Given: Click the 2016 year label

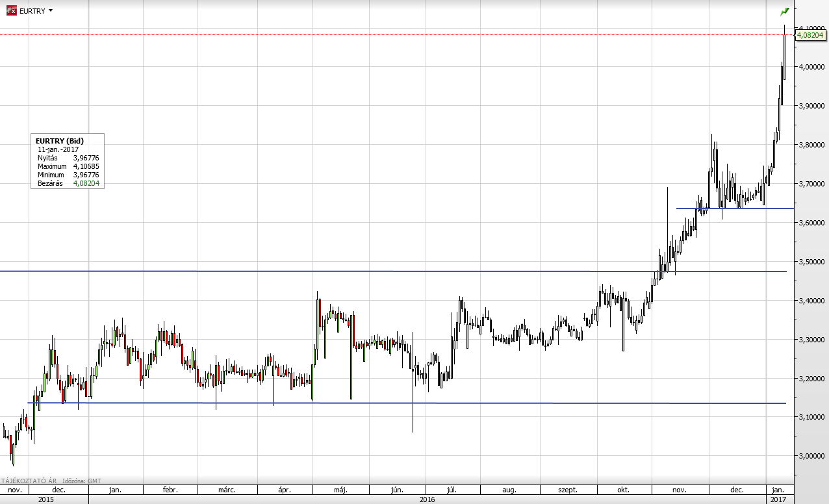Looking at the screenshot, I should pyautogui.click(x=427, y=499).
